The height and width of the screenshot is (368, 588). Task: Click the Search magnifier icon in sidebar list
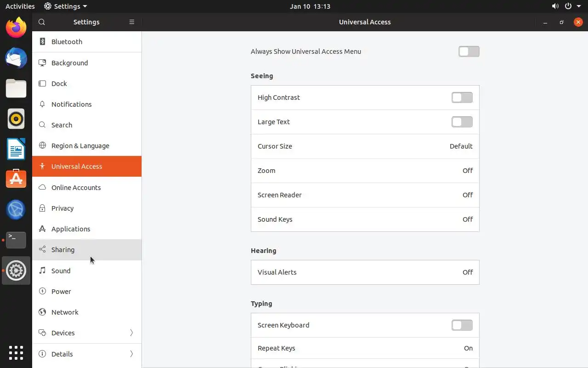(x=42, y=125)
